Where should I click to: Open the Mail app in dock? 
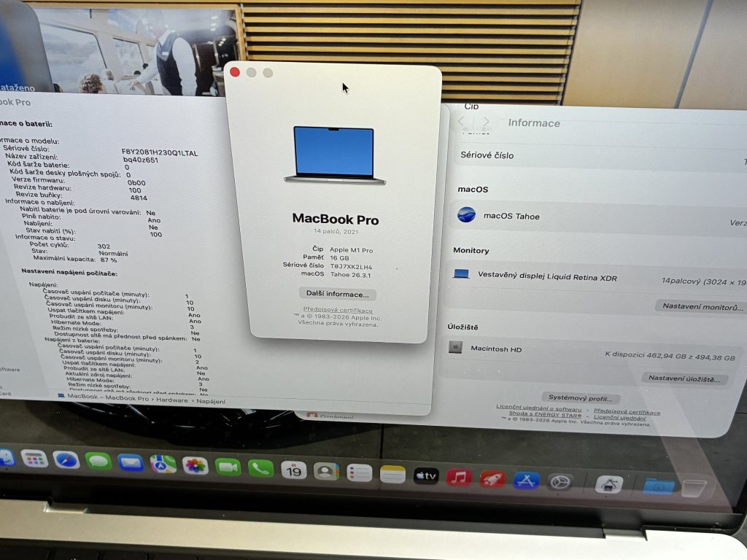[x=131, y=463]
